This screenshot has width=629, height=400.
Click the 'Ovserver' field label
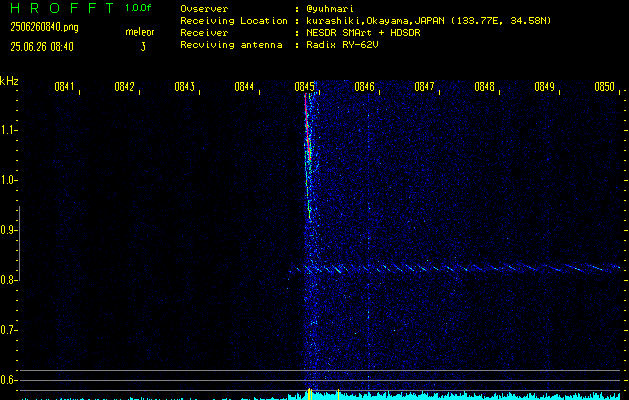[x=204, y=9]
